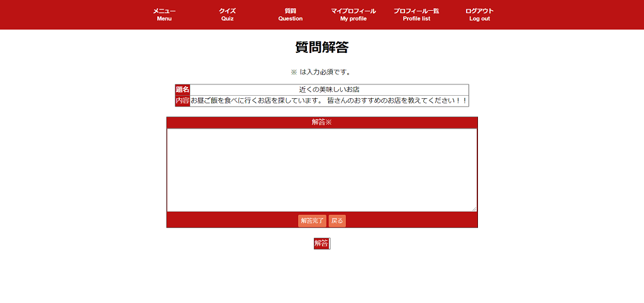
Task: Open the メニュー Menu nav item
Action: tap(164, 14)
